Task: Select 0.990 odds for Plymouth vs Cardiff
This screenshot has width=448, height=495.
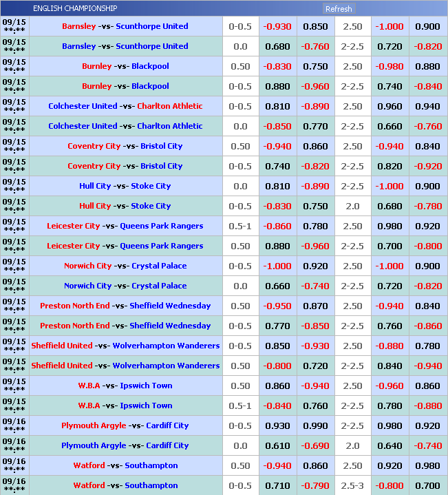Action: point(315,426)
